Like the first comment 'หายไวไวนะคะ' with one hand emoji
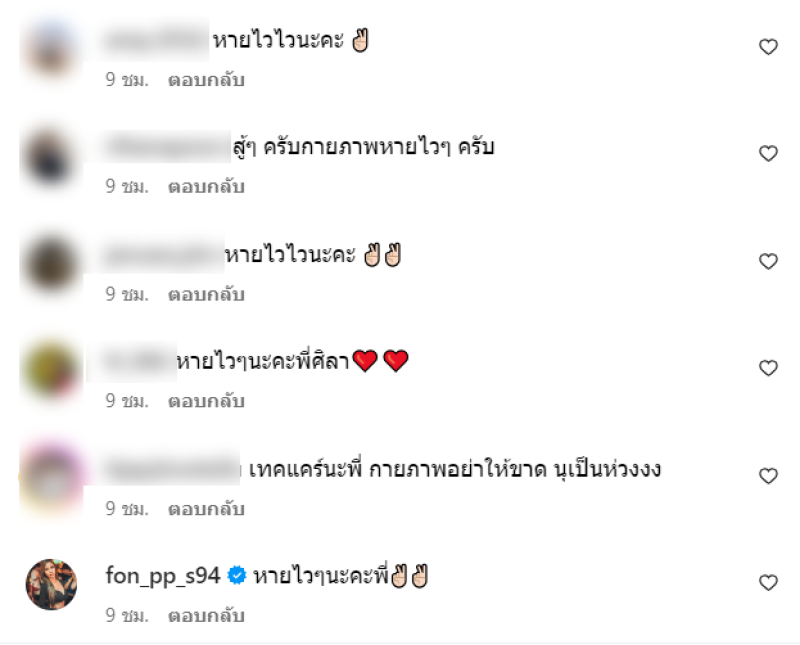Image resolution: width=800 pixels, height=645 pixels. (768, 47)
